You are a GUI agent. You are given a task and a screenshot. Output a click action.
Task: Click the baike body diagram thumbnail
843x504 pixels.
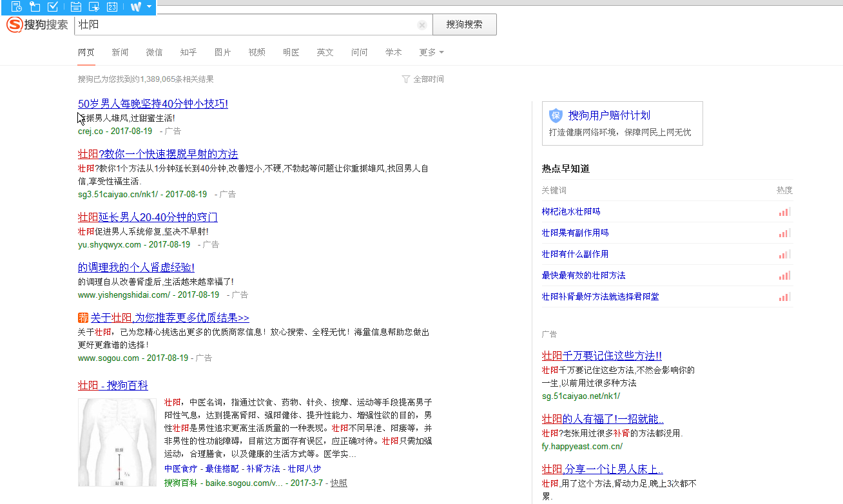click(117, 442)
